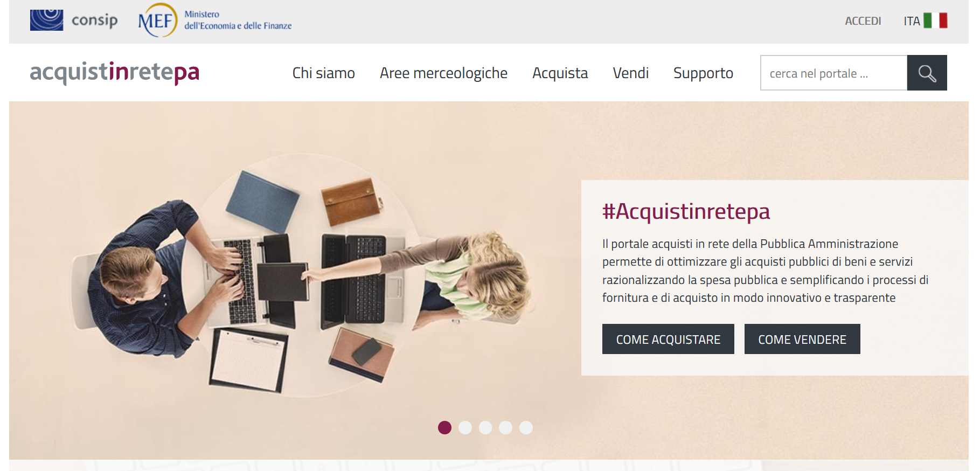Image resolution: width=980 pixels, height=471 pixels.
Task: Click the cerca nel portale search field
Action: [x=833, y=73]
